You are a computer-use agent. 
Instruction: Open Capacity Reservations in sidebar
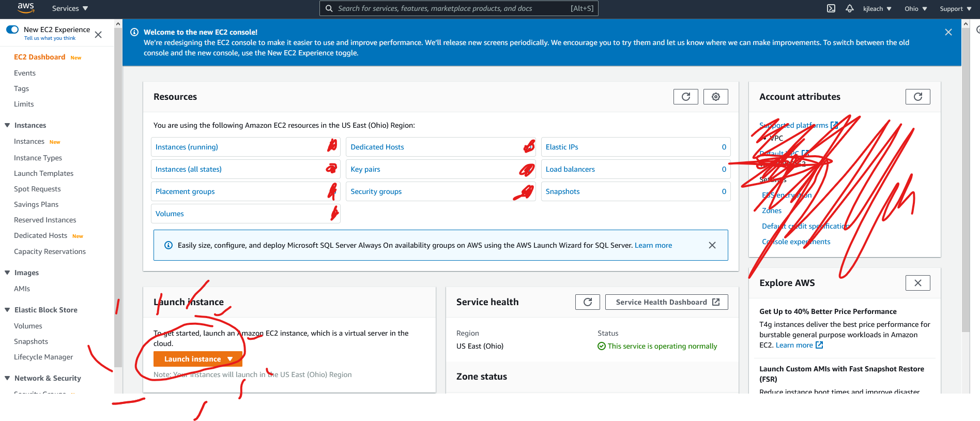tap(50, 251)
